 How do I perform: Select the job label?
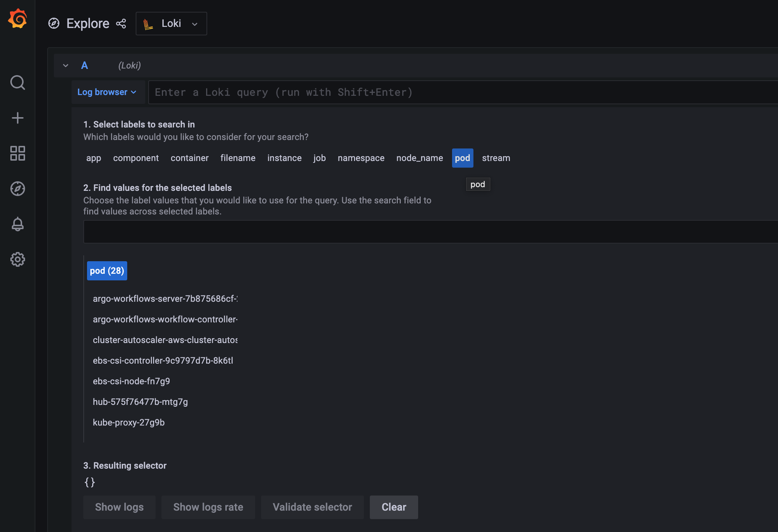tap(320, 158)
